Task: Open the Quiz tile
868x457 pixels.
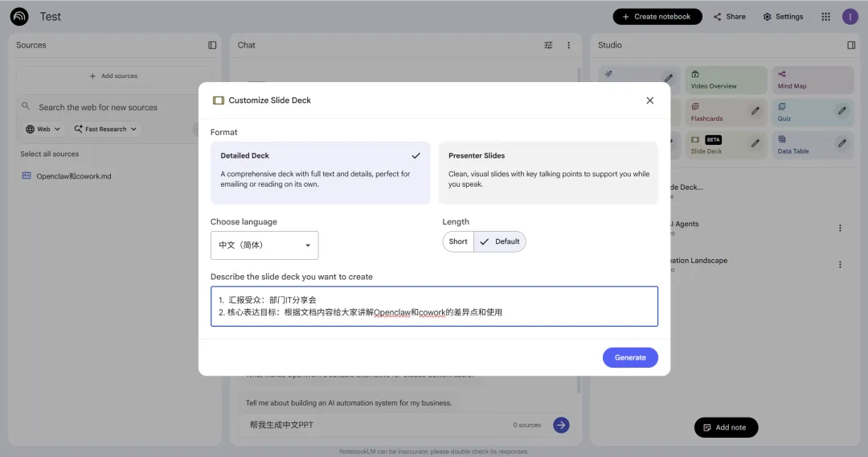Action: (813, 113)
